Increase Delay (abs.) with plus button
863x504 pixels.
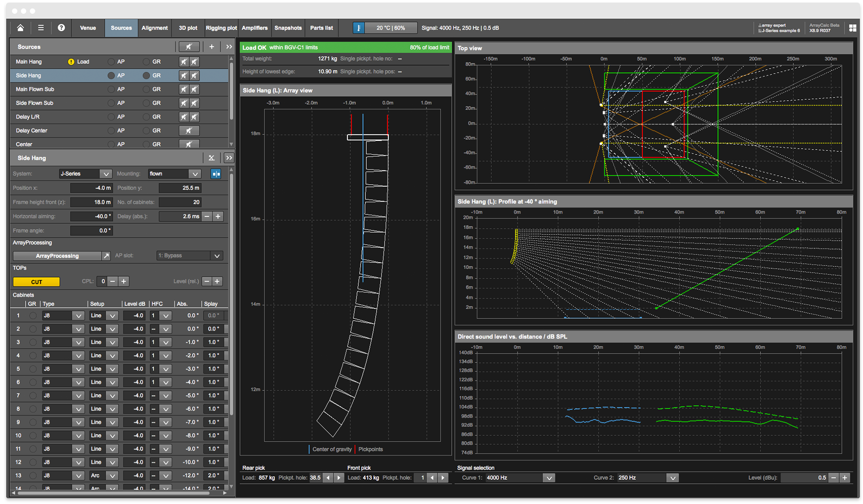[218, 217]
